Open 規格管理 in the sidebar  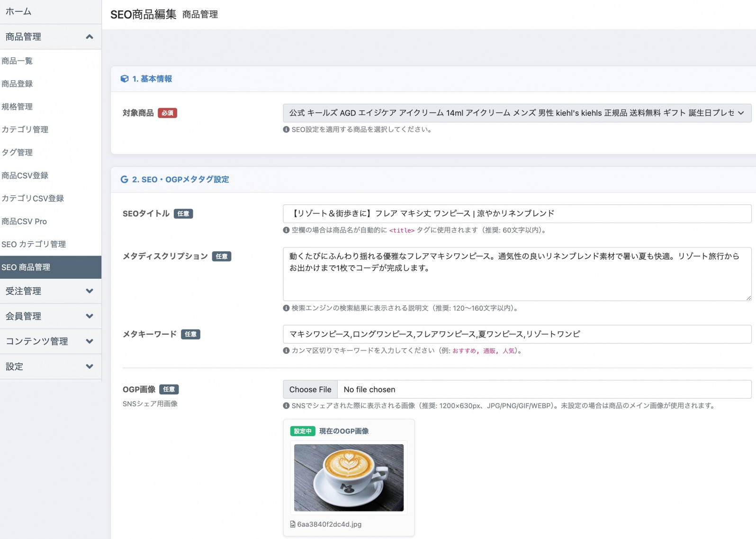pyautogui.click(x=51, y=107)
